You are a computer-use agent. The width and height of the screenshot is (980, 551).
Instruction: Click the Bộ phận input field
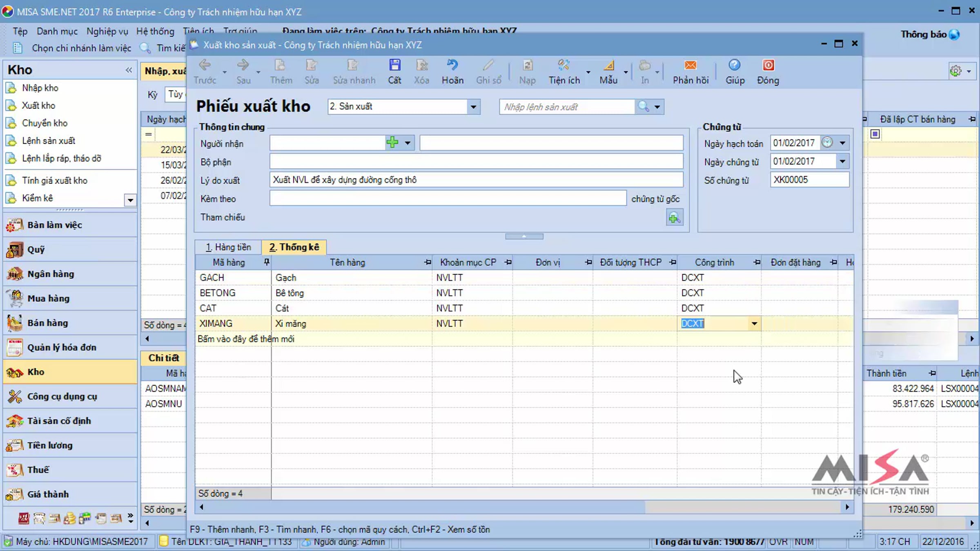click(x=476, y=162)
